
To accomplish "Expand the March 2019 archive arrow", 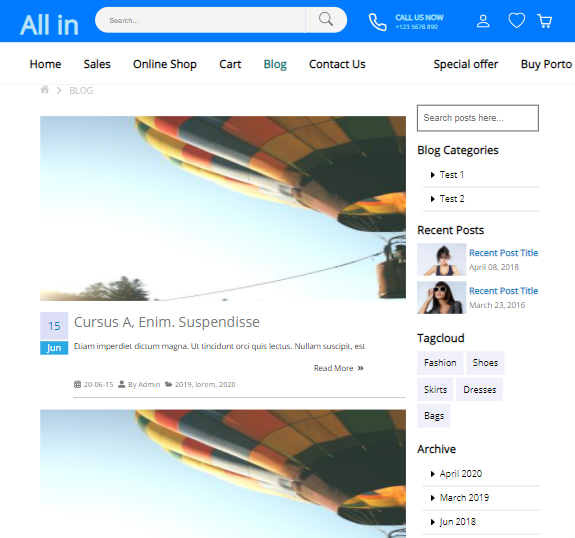I will [x=432, y=498].
